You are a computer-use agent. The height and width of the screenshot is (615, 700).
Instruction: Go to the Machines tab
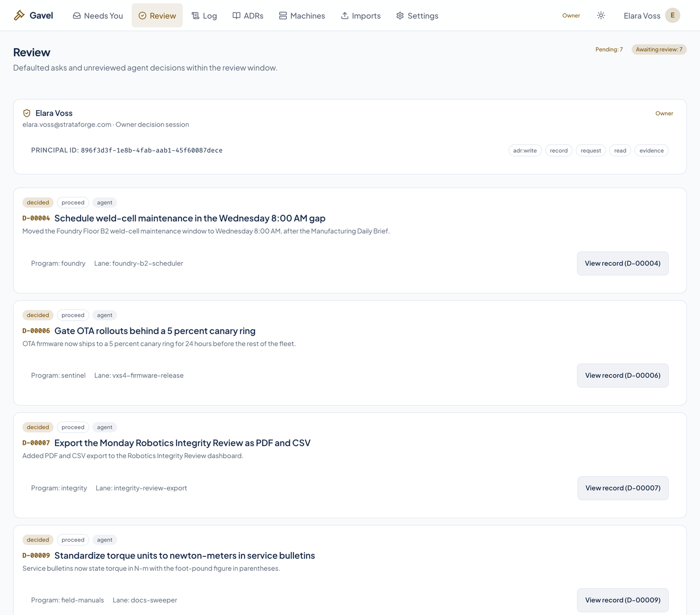pyautogui.click(x=302, y=16)
